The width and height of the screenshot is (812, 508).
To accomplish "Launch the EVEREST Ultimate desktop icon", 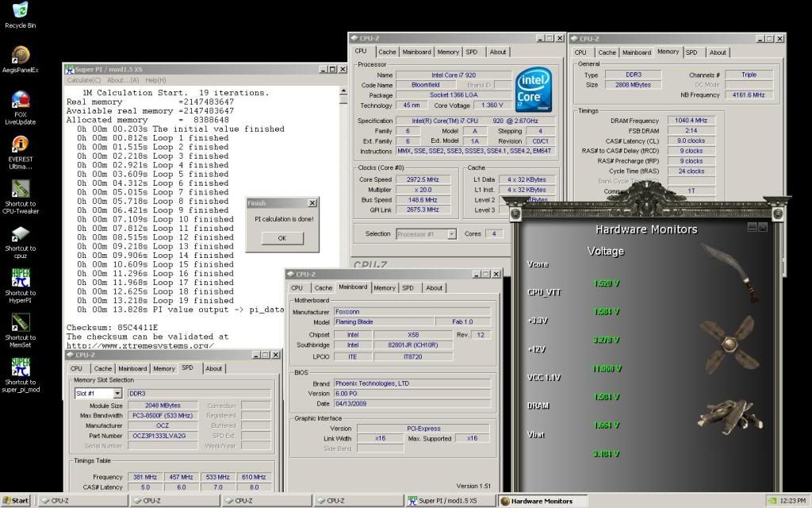I will coord(20,144).
